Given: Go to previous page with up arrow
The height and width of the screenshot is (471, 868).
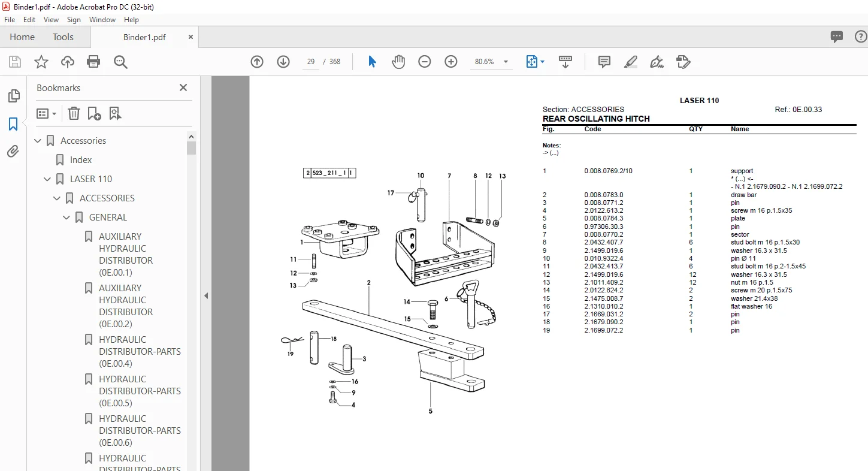Looking at the screenshot, I should pyautogui.click(x=257, y=62).
